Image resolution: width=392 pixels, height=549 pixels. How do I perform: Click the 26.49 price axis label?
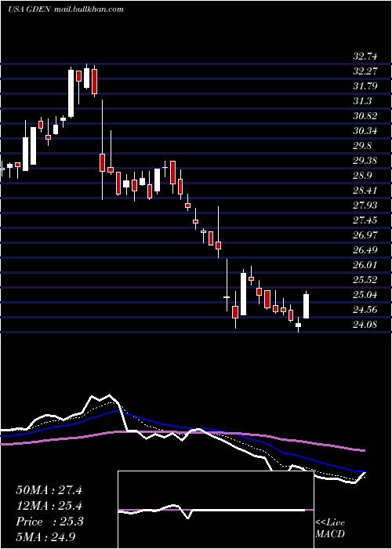point(365,250)
